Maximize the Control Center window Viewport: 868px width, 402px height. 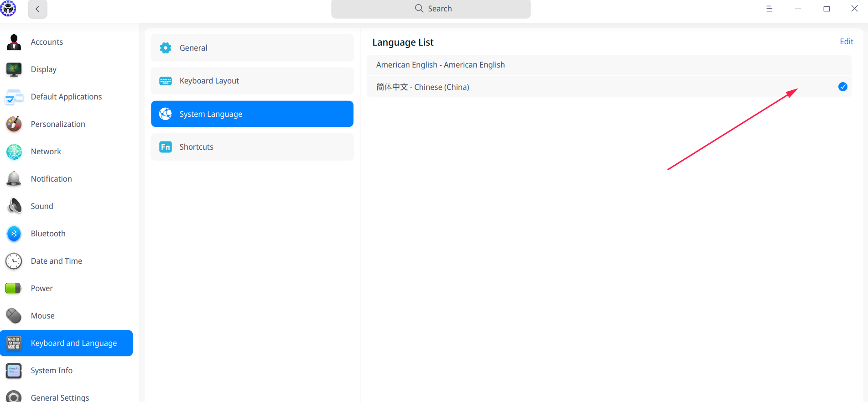(826, 9)
